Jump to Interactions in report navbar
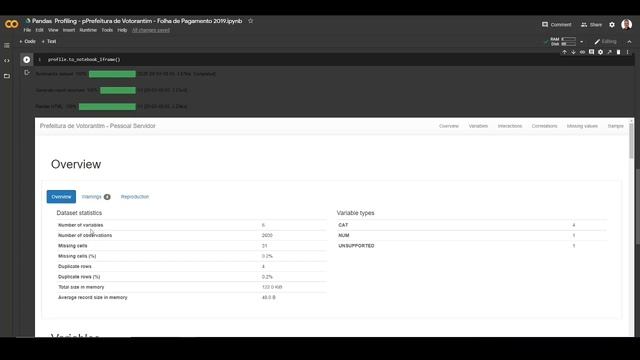The width and height of the screenshot is (640, 360). [x=510, y=126]
